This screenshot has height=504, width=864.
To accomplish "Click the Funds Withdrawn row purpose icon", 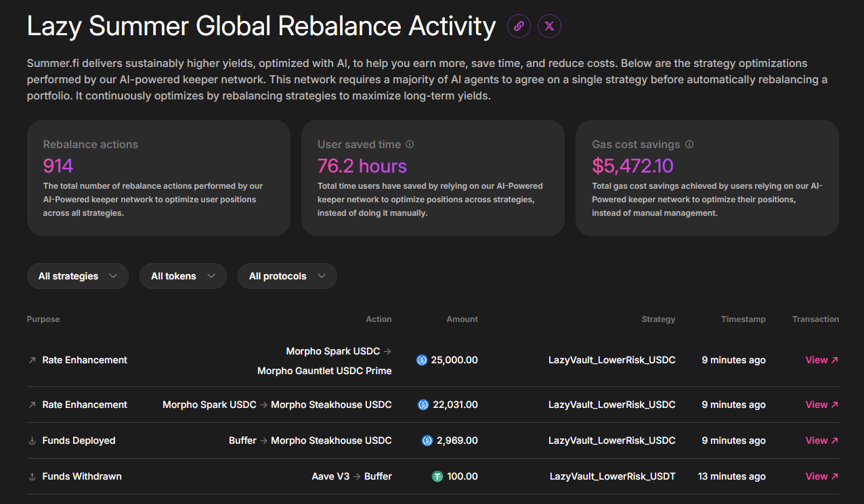I will pos(32,476).
